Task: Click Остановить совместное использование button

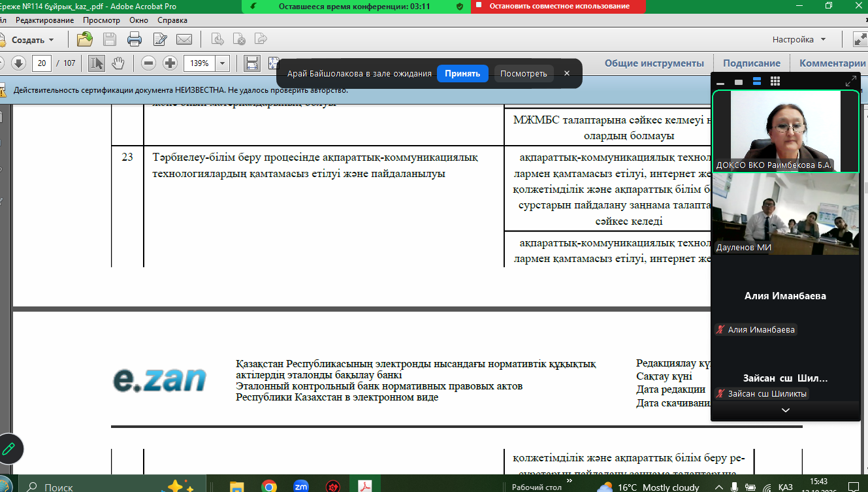Action: [558, 7]
